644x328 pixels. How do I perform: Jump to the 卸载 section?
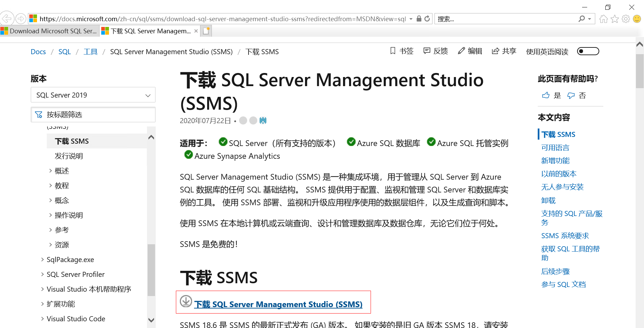point(548,201)
